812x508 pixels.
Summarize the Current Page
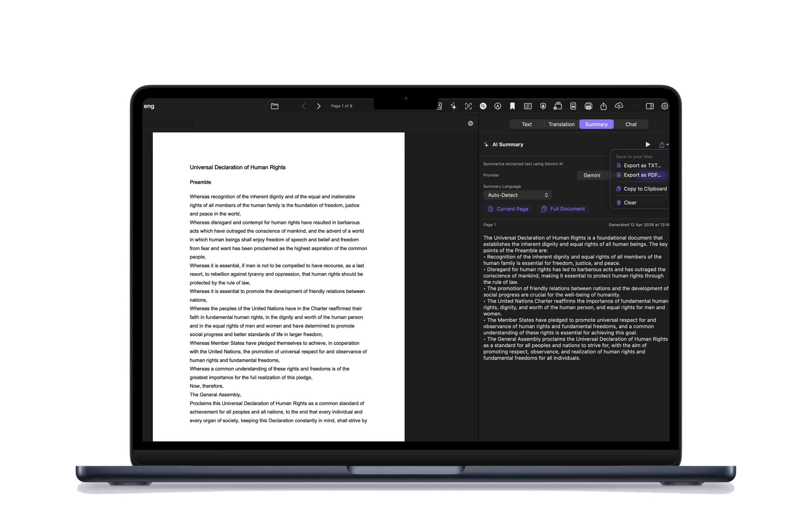[508, 209]
